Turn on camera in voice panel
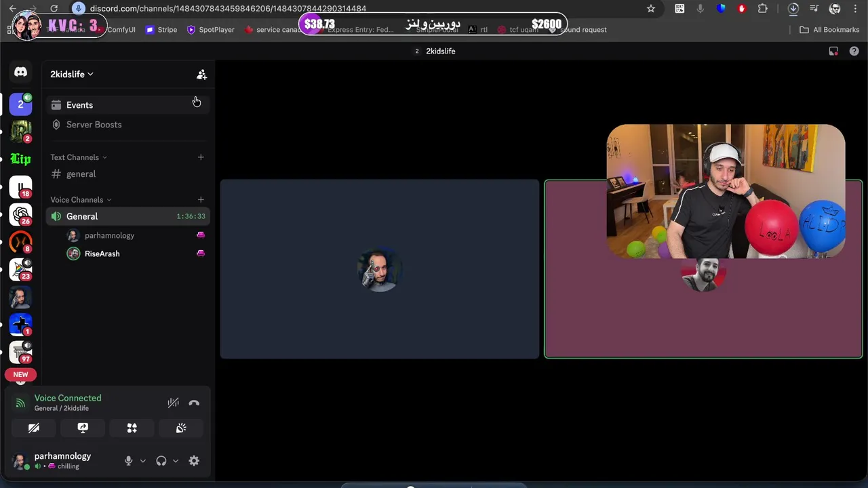868x488 pixels. 34,428
